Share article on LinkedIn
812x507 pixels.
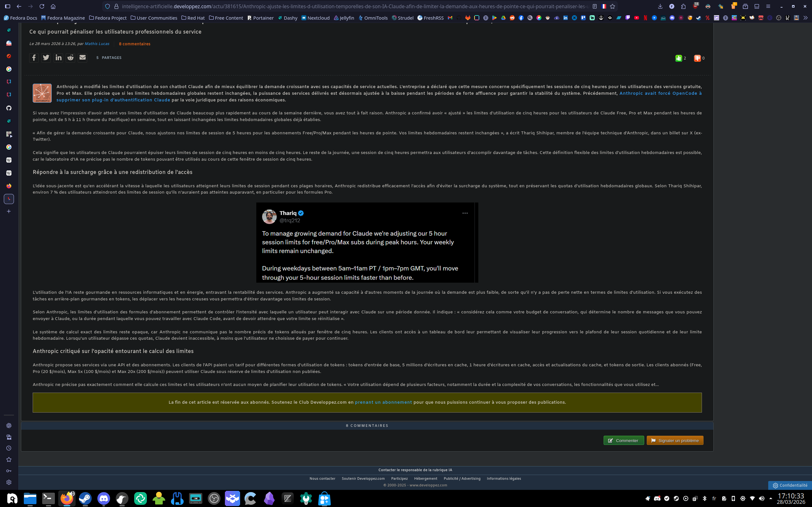(58, 58)
